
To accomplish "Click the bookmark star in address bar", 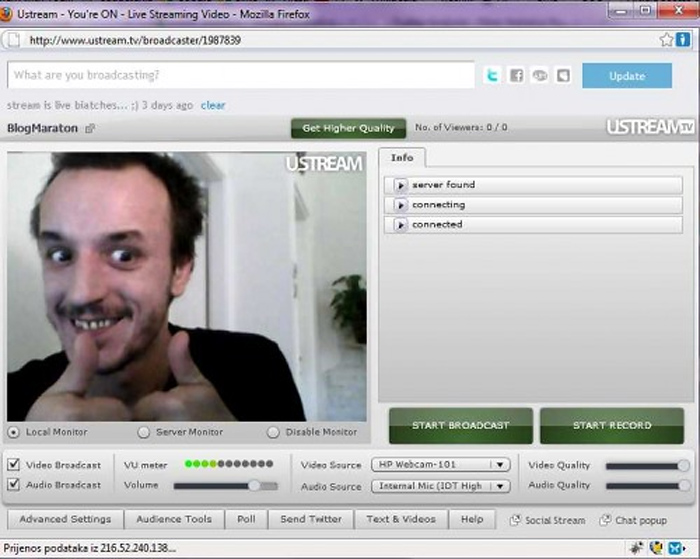I will [x=667, y=40].
